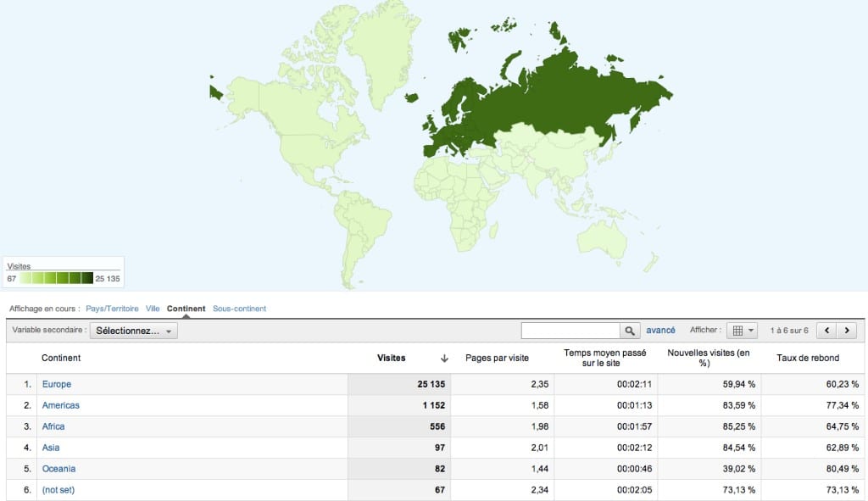
Task: Open the (not set) continent link
Action: point(58,490)
